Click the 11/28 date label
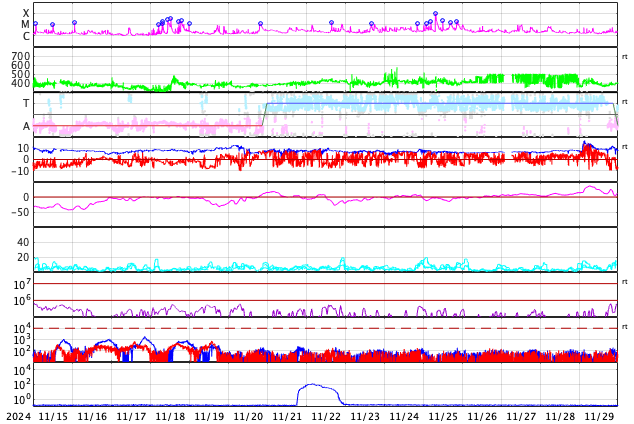 (560, 417)
